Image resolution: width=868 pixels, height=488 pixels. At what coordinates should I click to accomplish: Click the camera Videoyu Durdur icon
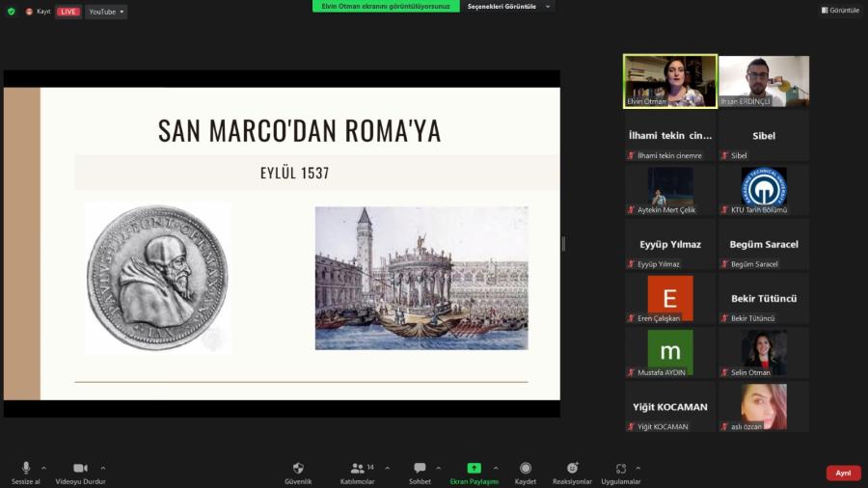tap(80, 468)
